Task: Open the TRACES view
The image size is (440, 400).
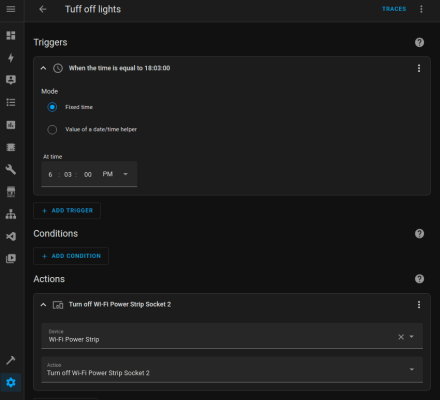Action: 394,9
